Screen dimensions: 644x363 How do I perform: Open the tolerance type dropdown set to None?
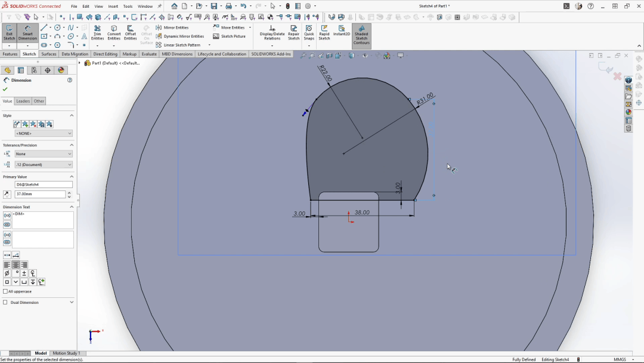[44, 154]
